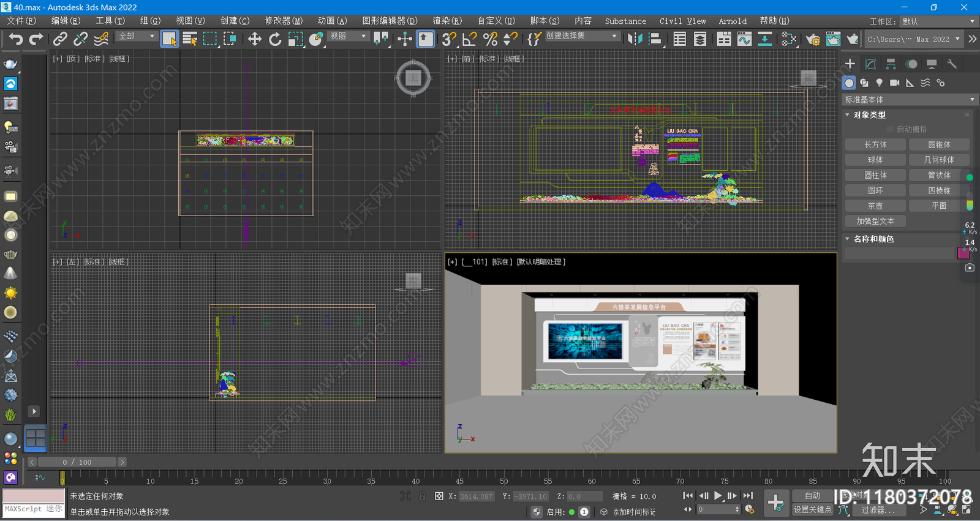Open the 修改器(M) menu
980x521 pixels.
pos(284,21)
